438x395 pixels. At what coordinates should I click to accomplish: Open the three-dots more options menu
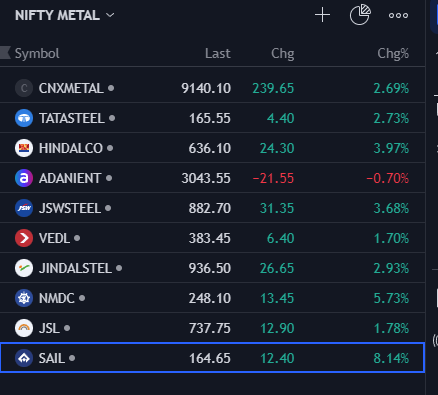398,15
